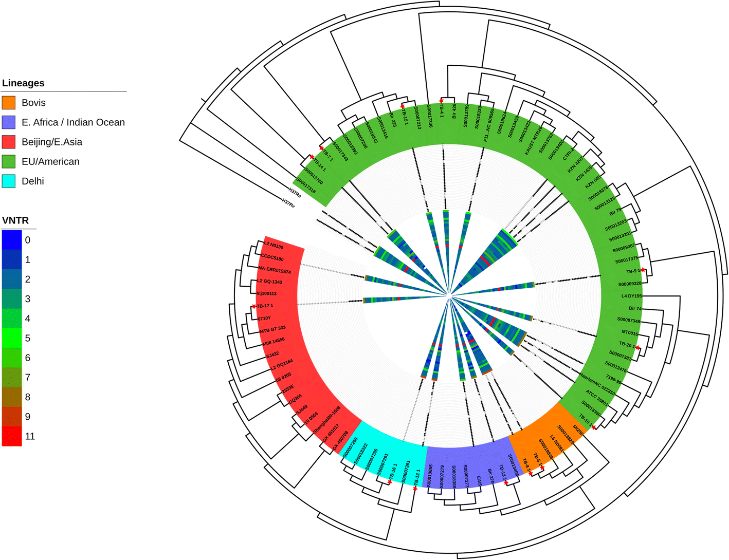This screenshot has height=560, width=729.
Task: Click the S00007348 strain label
Action: 629,321
